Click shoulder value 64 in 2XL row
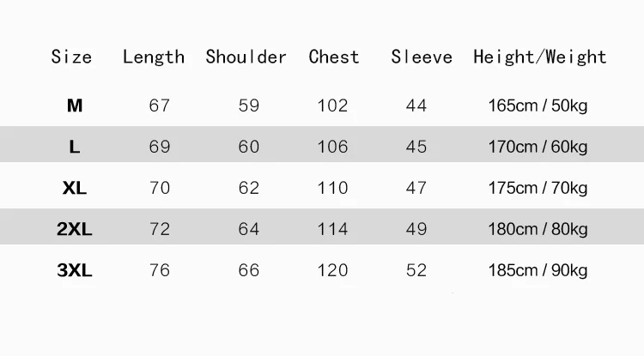Screen dimensions: 644x356 pos(249,229)
